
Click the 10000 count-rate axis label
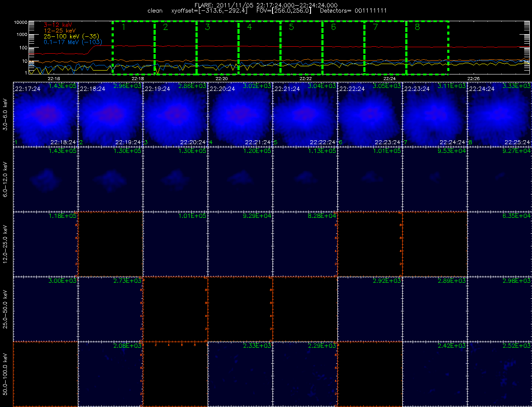[x=21, y=22]
